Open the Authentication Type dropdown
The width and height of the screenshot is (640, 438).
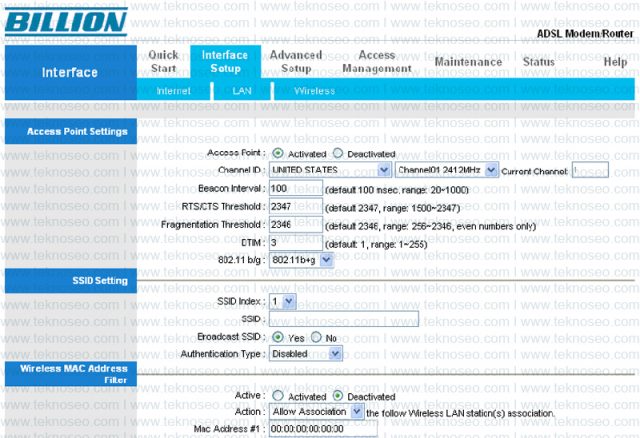click(305, 354)
